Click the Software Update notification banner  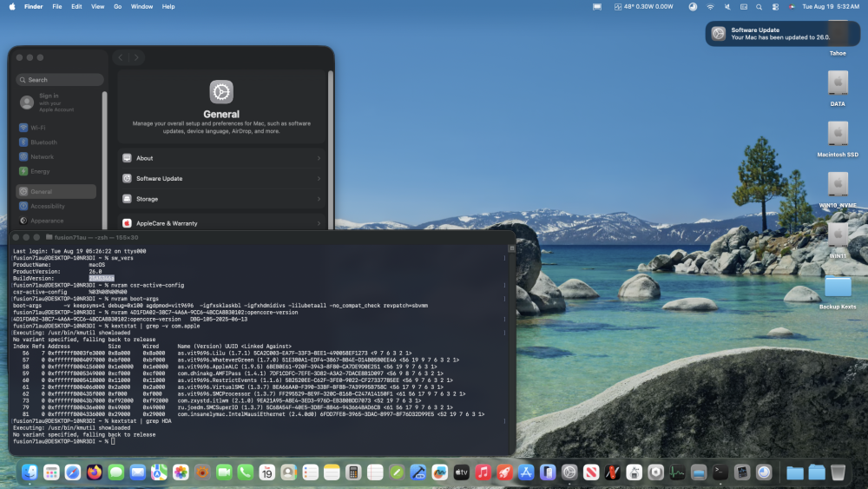(782, 34)
